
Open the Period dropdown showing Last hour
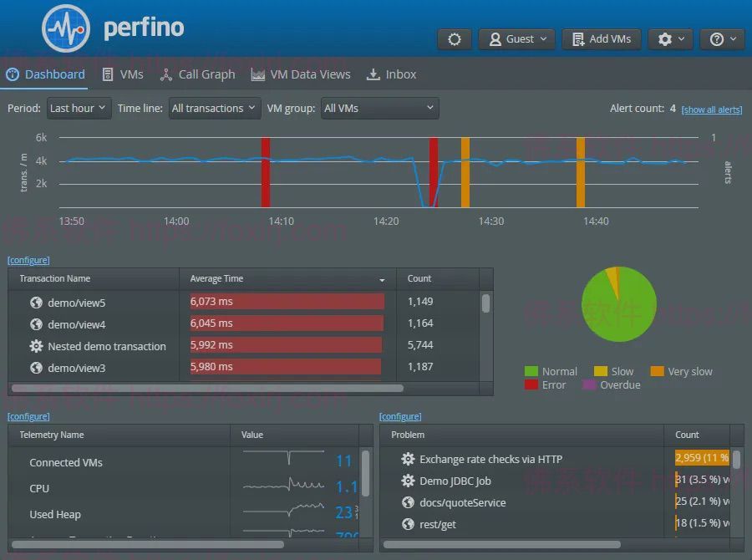79,107
